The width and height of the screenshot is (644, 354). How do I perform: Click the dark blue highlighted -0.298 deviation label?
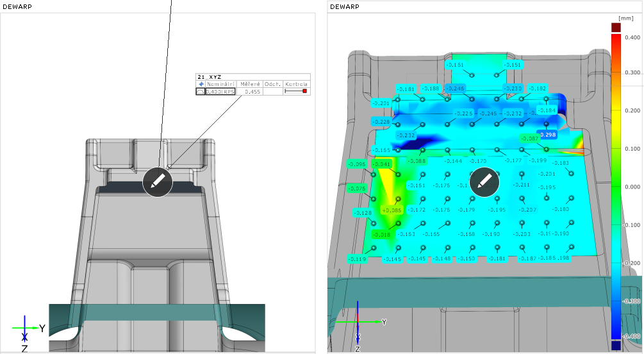pos(548,135)
